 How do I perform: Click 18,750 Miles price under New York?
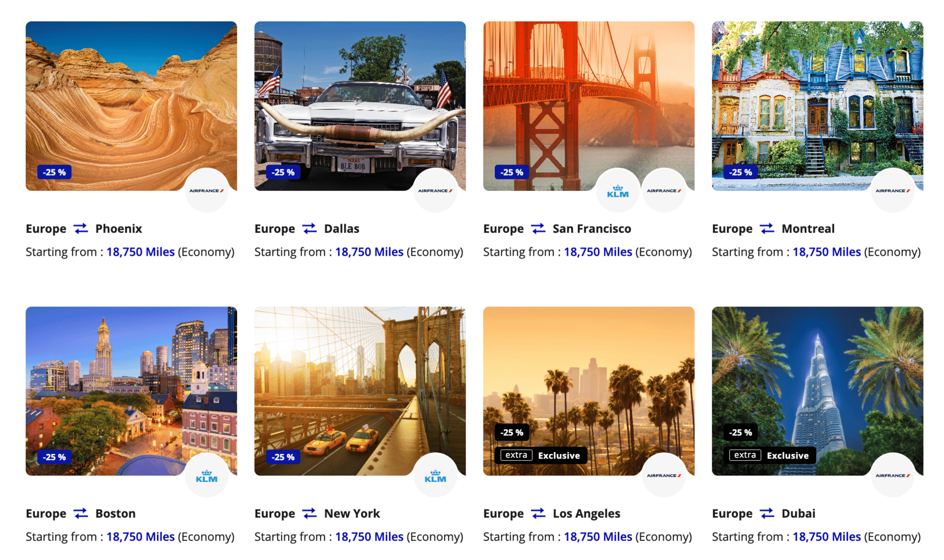tap(370, 537)
